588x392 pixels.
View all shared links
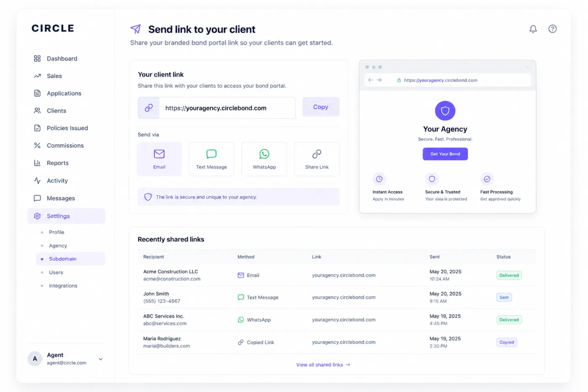(323, 365)
